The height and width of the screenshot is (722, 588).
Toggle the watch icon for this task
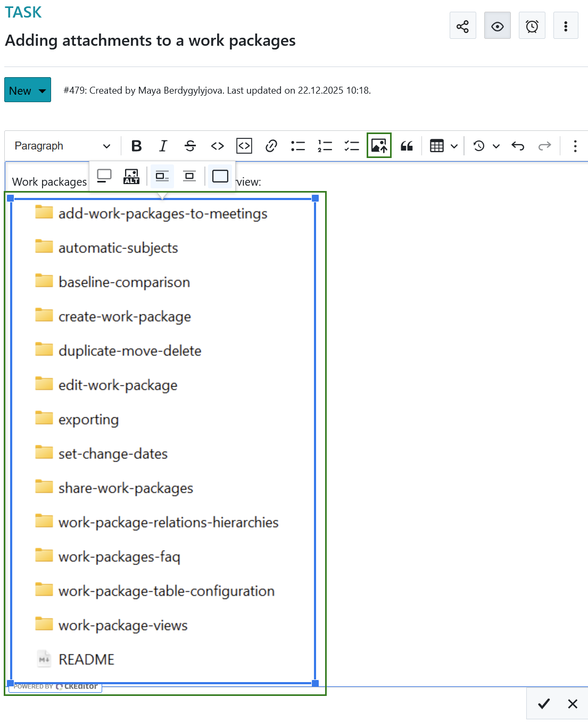(497, 25)
